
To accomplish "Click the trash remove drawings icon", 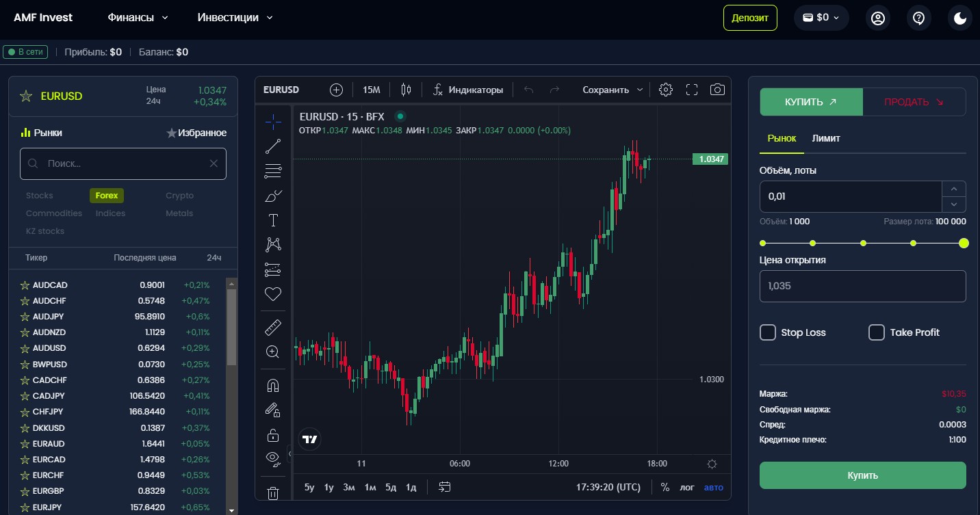I will point(273,492).
